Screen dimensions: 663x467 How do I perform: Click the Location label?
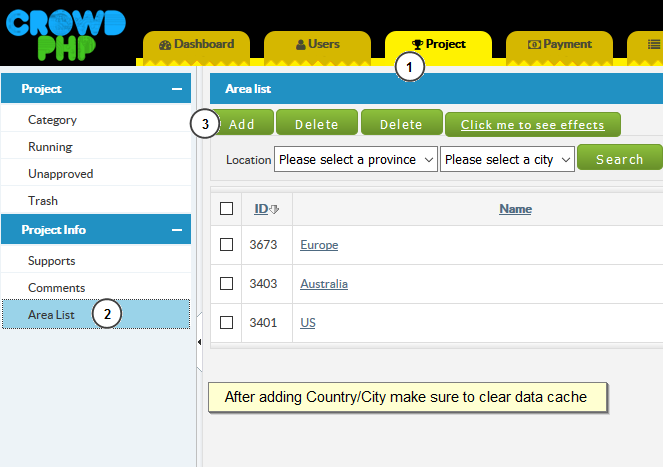248,160
